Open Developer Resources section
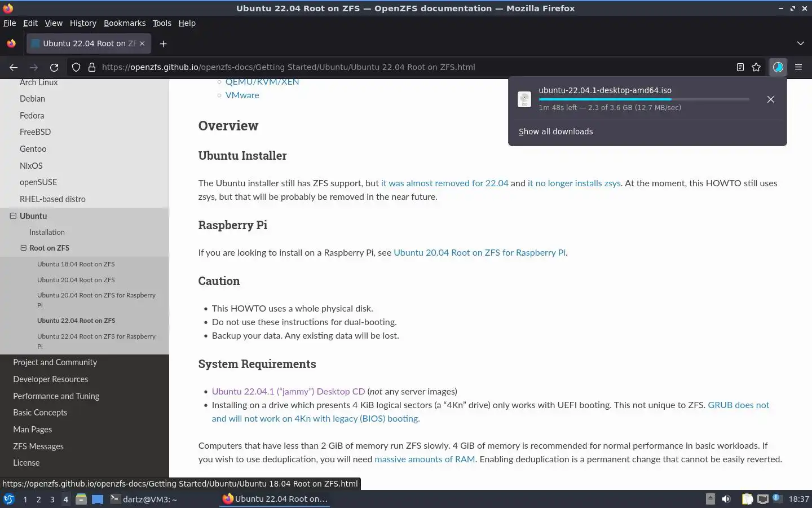This screenshot has width=812, height=508. (51, 379)
